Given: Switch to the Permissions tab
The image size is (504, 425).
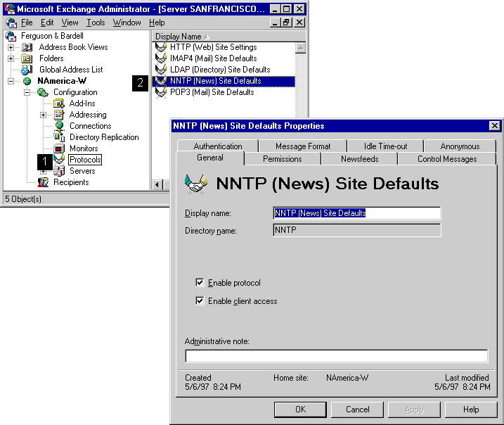Looking at the screenshot, I should tap(282, 159).
